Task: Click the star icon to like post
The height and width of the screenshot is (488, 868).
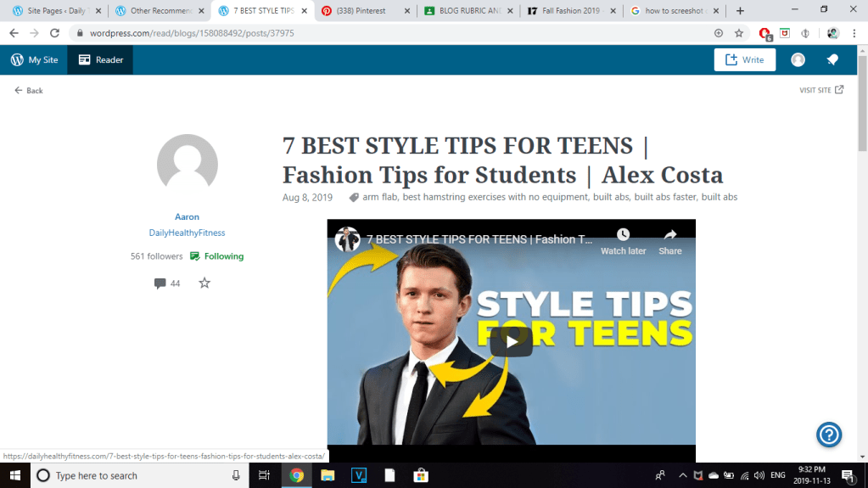Action: pos(204,283)
